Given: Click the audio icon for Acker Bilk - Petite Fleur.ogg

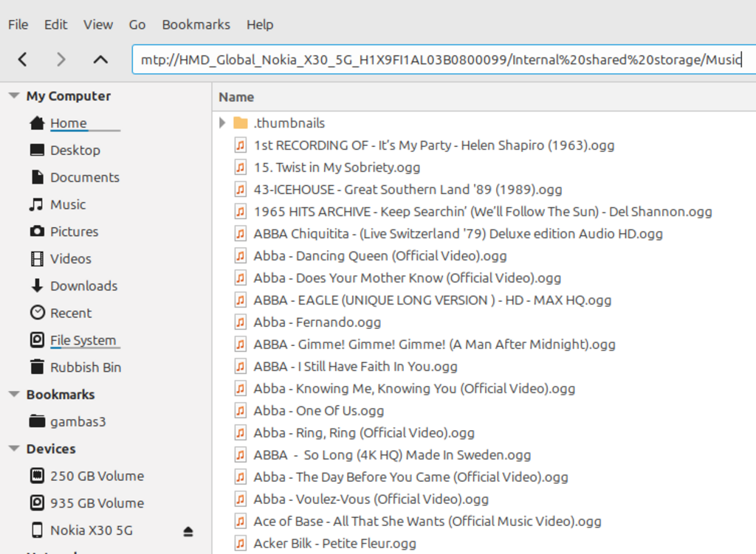Looking at the screenshot, I should [x=240, y=543].
